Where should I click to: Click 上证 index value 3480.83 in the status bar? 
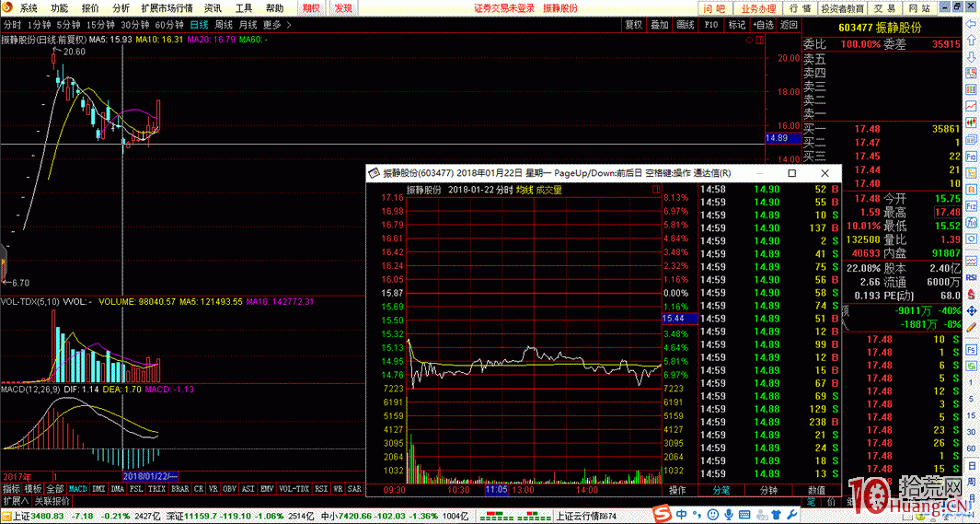point(47,516)
